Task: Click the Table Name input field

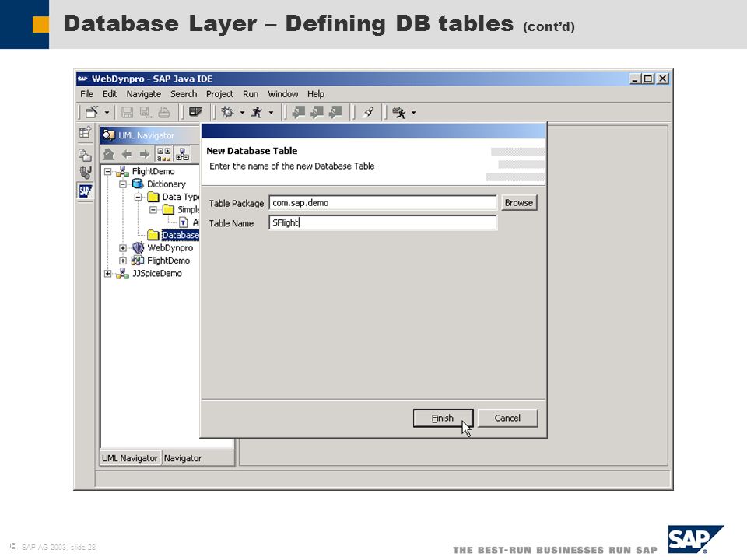Action: [383, 223]
